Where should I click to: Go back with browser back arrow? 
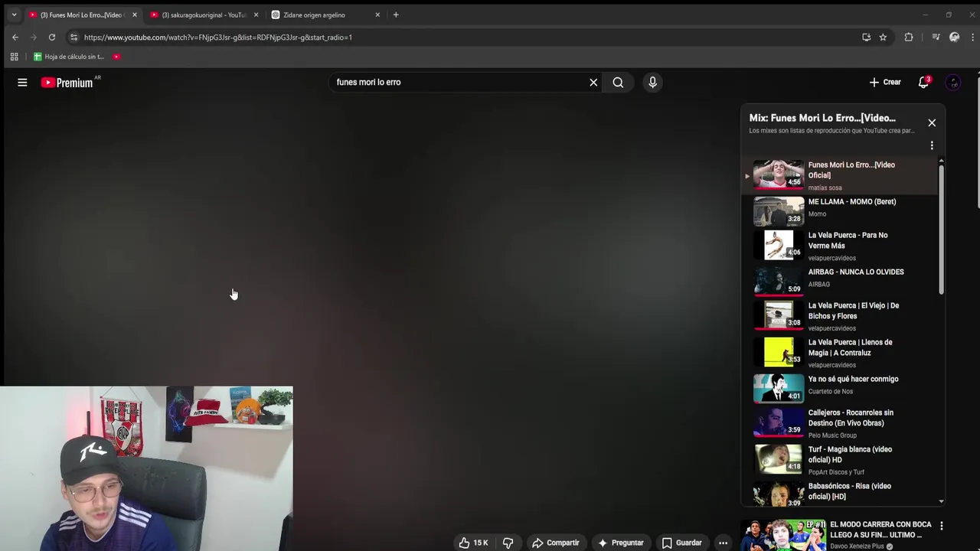15,37
